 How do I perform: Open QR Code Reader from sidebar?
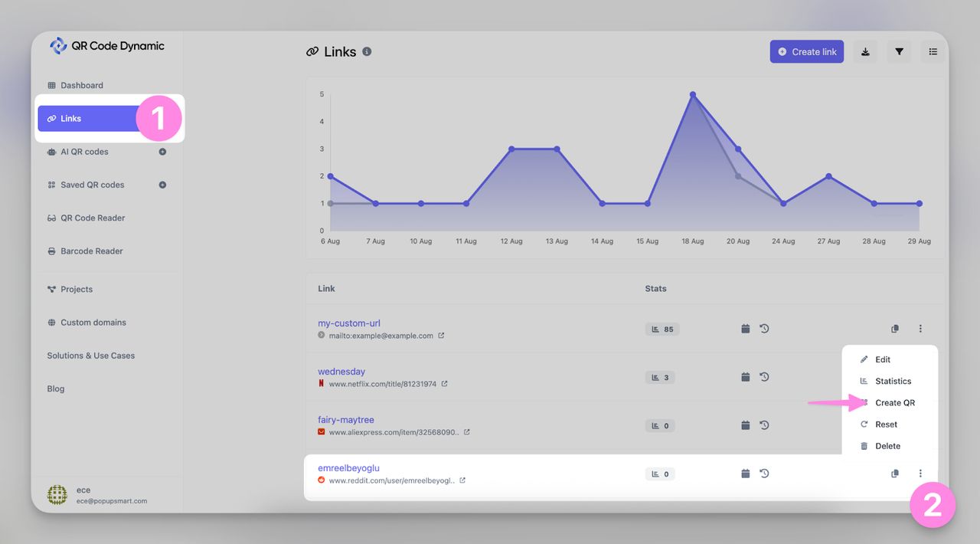[x=92, y=218]
